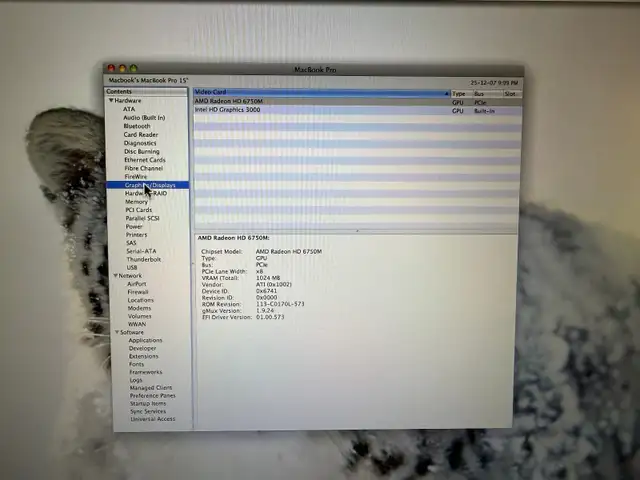Open Applications under Software
The image size is (640, 480).
(145, 340)
